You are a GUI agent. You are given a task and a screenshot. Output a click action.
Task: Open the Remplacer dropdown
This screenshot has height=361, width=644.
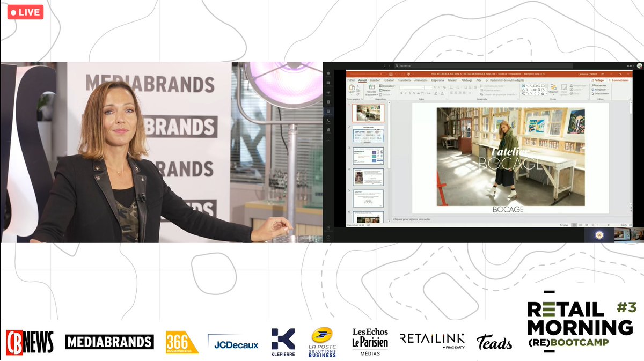click(600, 90)
